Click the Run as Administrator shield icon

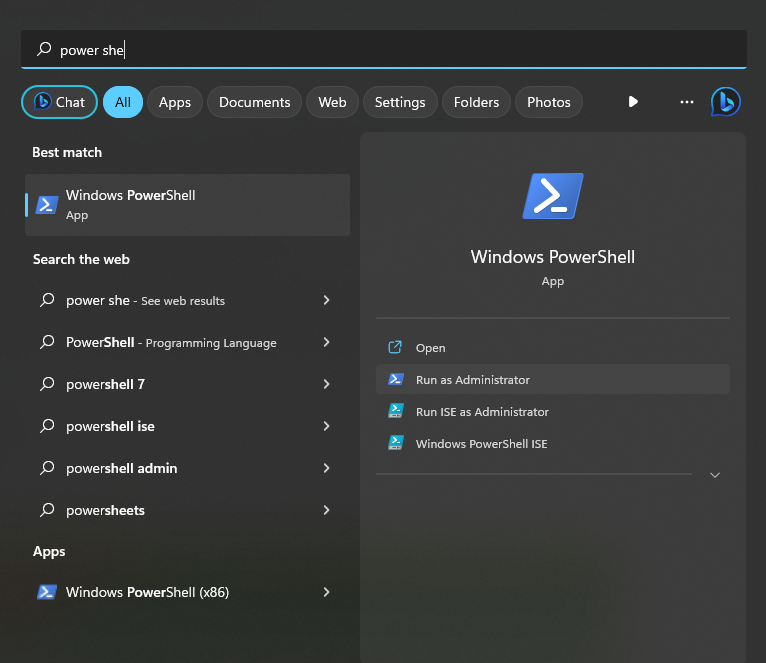click(x=395, y=380)
